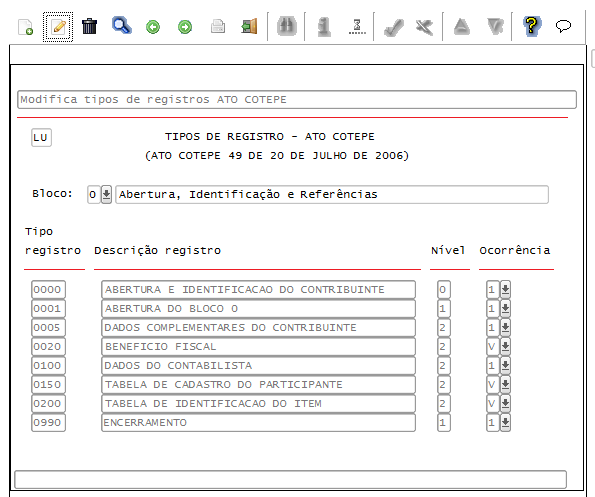Viewport: 595px width, 497px height.
Task: Click the grayed cancel X icon
Action: [x=424, y=27]
